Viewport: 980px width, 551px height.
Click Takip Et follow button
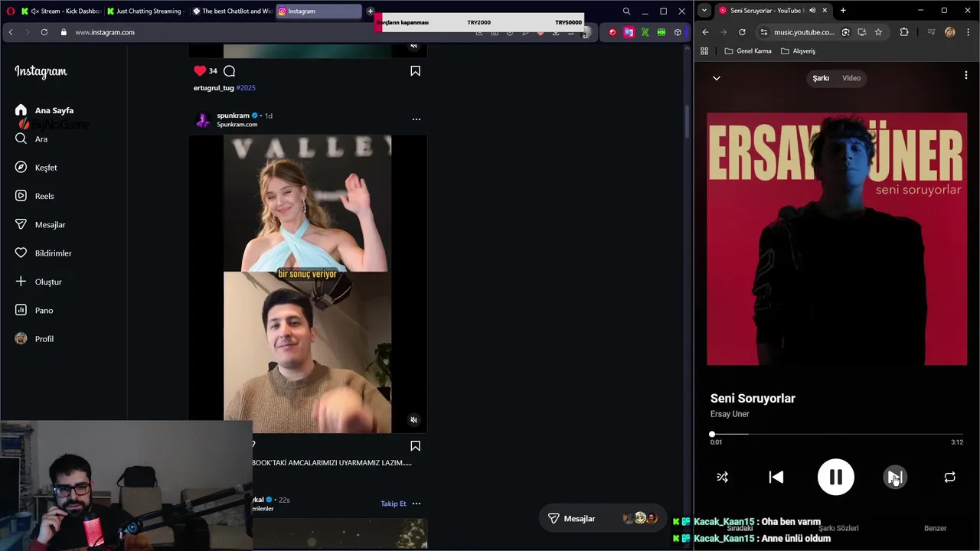tap(393, 504)
